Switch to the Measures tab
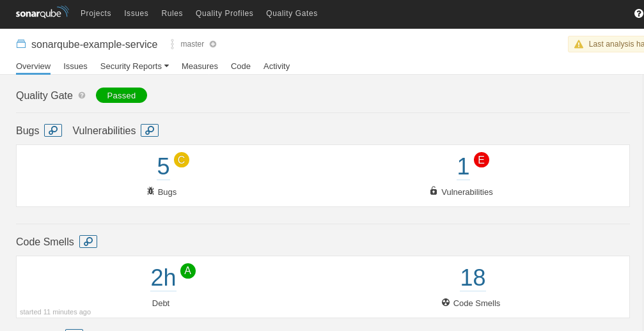The width and height of the screenshot is (644, 331). (200, 66)
